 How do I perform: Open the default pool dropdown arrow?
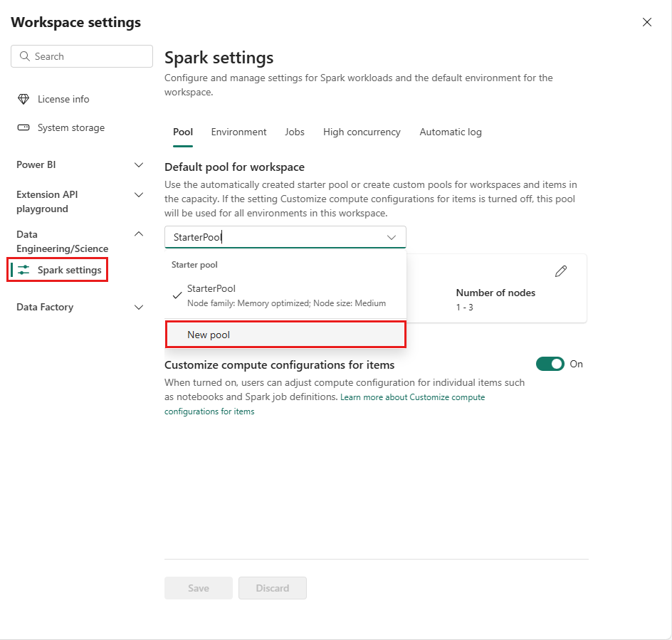pos(392,238)
